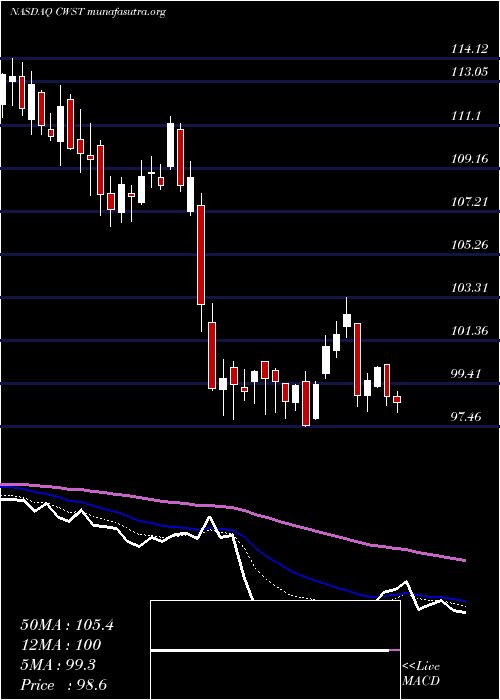The image size is (500, 700).
Task: Click the Price : 98.6 readout
Action: pos(64,685)
